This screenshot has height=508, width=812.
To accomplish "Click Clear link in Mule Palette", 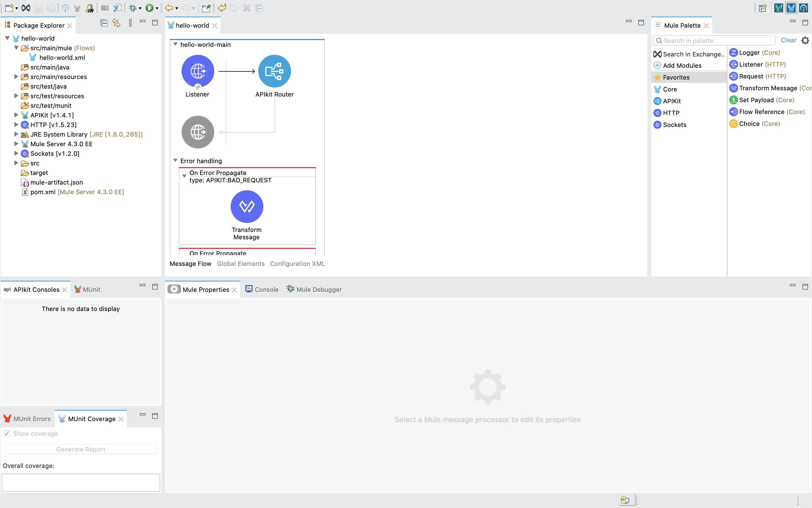I will click(788, 40).
